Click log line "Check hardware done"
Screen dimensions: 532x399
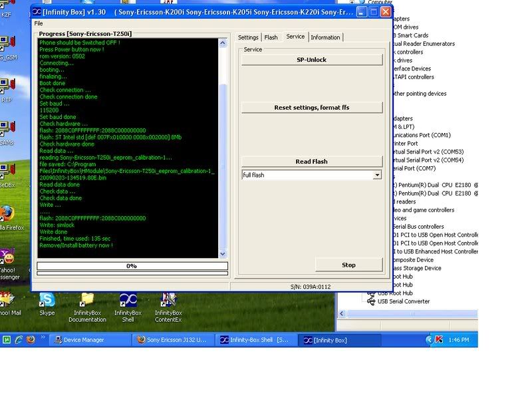click(x=67, y=144)
